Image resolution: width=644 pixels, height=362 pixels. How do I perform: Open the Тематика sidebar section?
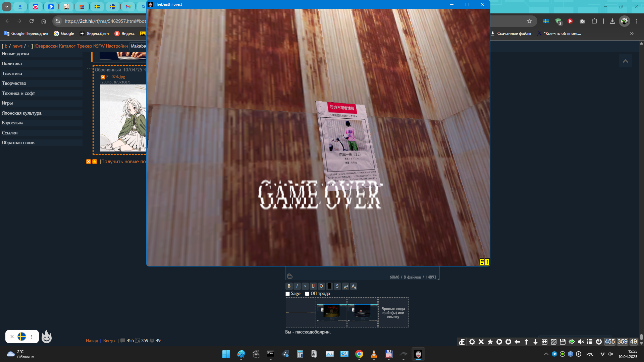41,73
